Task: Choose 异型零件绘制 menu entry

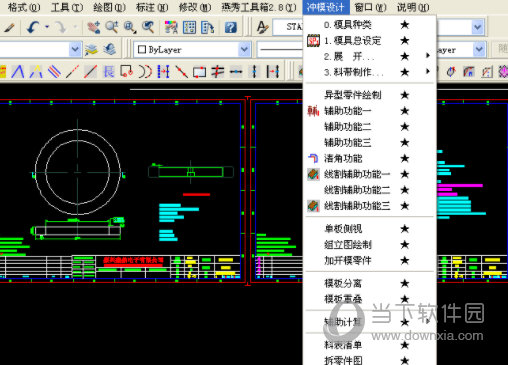Action: (x=369, y=95)
